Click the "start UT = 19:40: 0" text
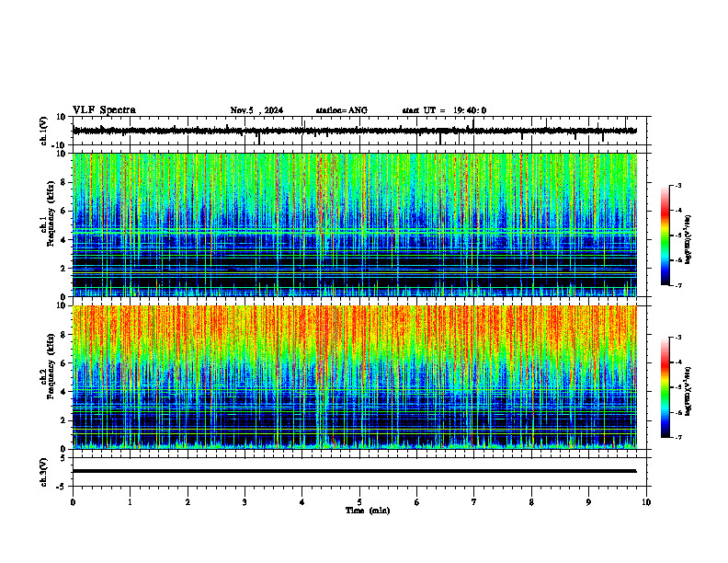Image resolution: width=728 pixels, height=563 pixels. click(444, 110)
